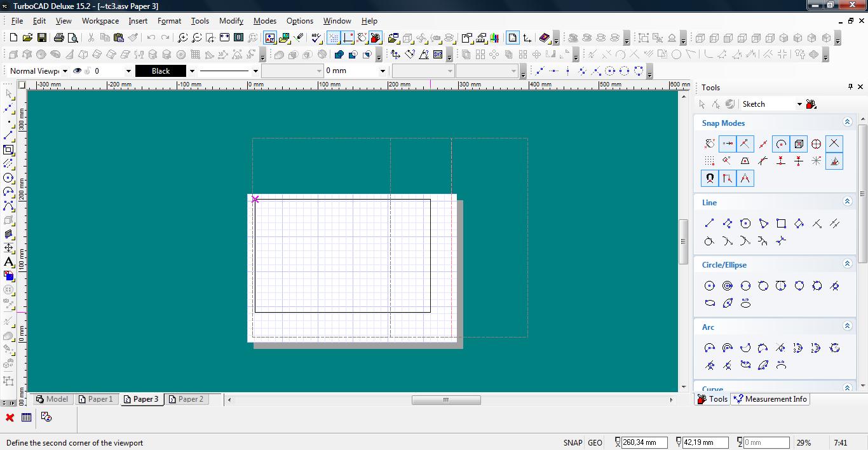Screen dimensions: 868x450
Task: Open the Modify menu
Action: (x=231, y=21)
